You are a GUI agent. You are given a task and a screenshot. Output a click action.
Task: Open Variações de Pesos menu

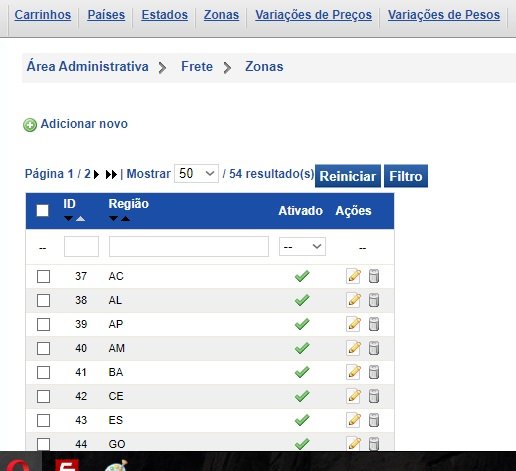[444, 15]
